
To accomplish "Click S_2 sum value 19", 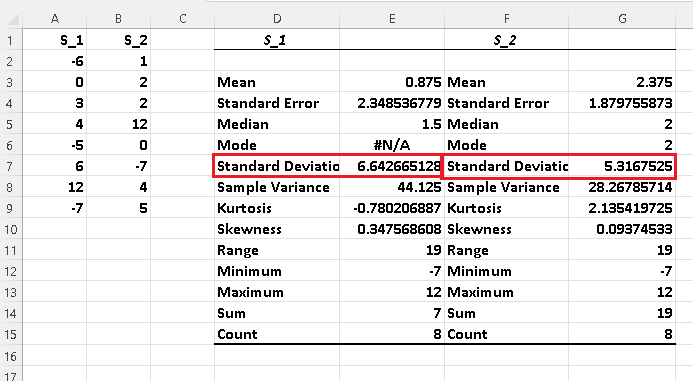I will (665, 313).
